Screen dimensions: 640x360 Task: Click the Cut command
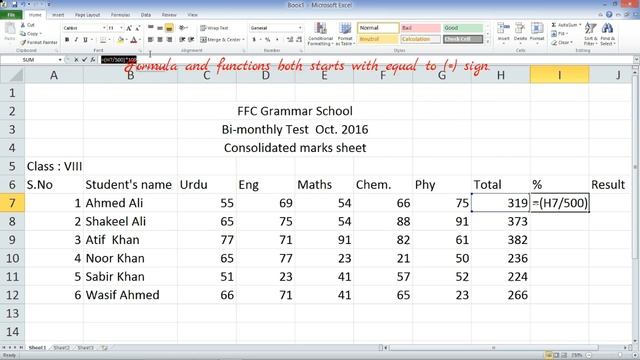[x=28, y=25]
